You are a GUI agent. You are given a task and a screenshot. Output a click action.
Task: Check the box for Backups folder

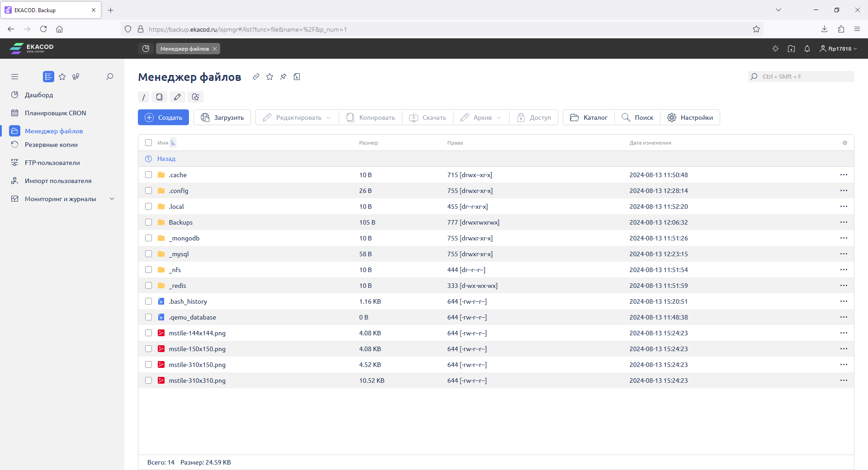pyautogui.click(x=148, y=222)
